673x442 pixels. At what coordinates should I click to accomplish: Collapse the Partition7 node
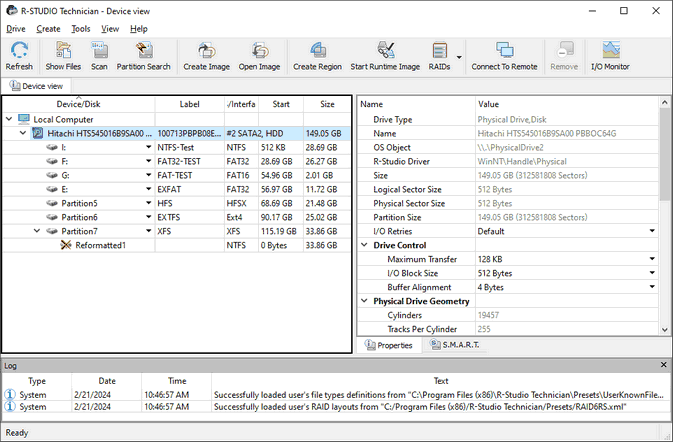(x=37, y=231)
